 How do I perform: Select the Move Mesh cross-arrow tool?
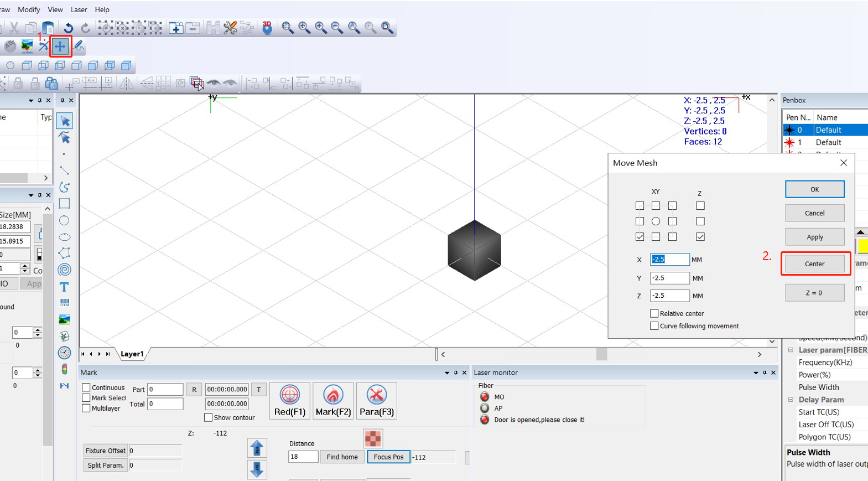pos(60,46)
